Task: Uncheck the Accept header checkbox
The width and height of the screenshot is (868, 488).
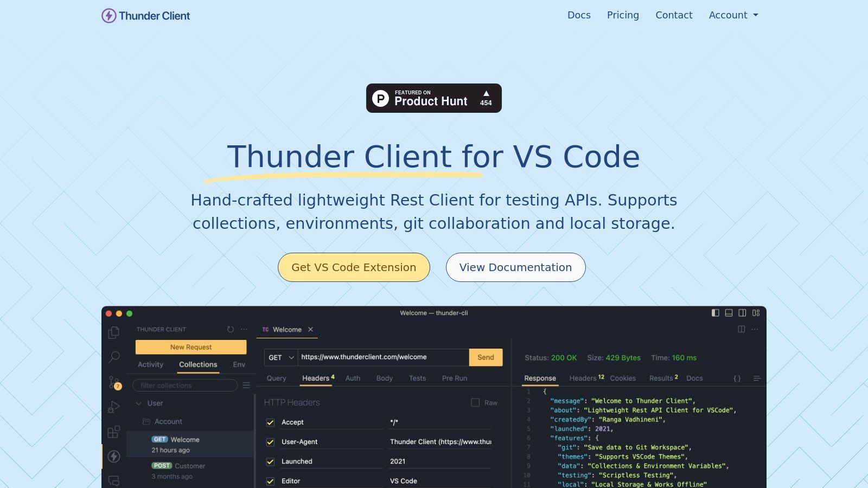Action: tap(270, 422)
